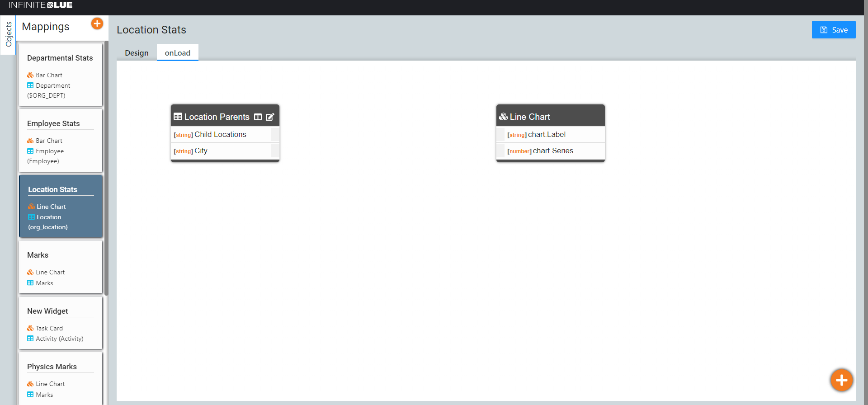Select the Child Locations field row
868x405 pixels.
225,134
